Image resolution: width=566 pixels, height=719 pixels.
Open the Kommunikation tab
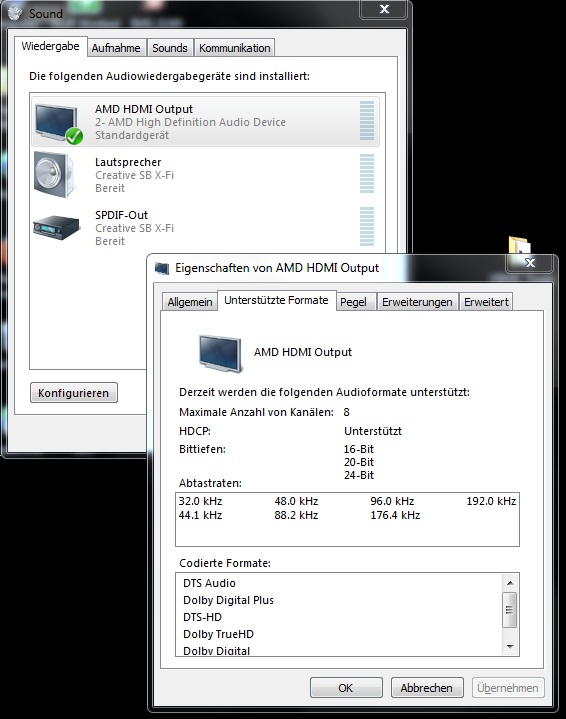pyautogui.click(x=234, y=48)
